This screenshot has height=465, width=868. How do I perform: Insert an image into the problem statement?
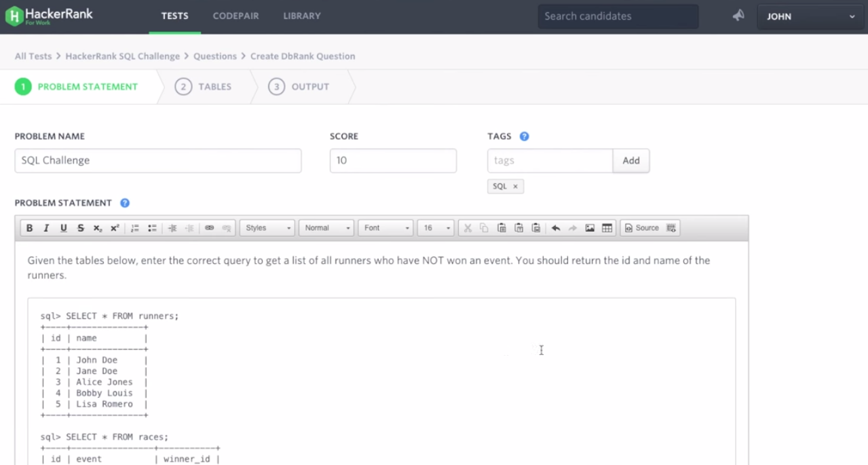(x=590, y=228)
